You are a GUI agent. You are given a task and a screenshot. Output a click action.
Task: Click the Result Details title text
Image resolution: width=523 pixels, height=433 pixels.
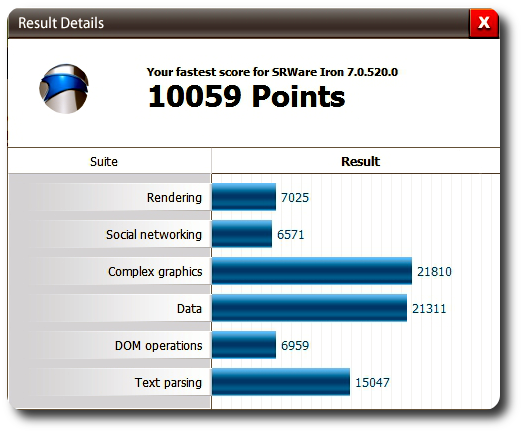click(x=61, y=23)
